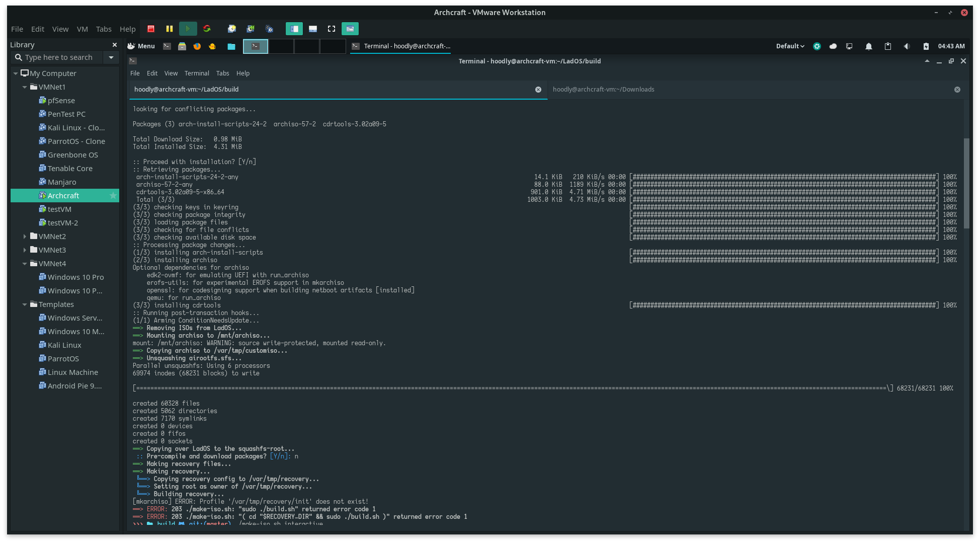Click the volume speaker tray icon
The width and height of the screenshot is (980, 543).
click(907, 46)
